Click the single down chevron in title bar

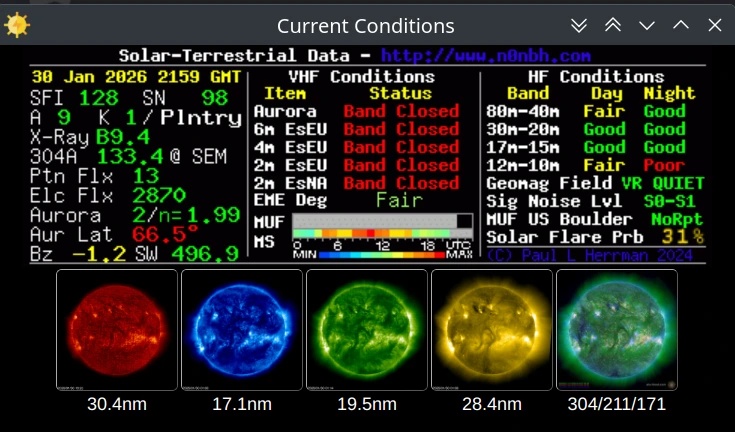pyautogui.click(x=647, y=25)
